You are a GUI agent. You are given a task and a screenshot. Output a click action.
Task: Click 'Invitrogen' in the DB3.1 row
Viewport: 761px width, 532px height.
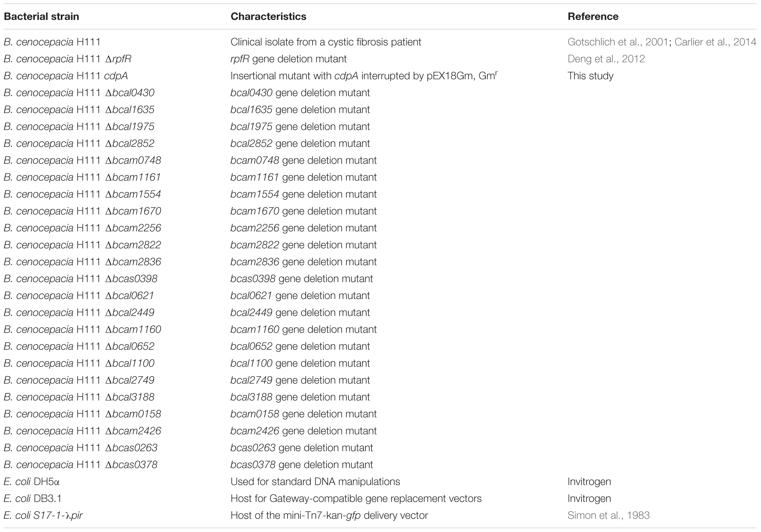point(589,498)
